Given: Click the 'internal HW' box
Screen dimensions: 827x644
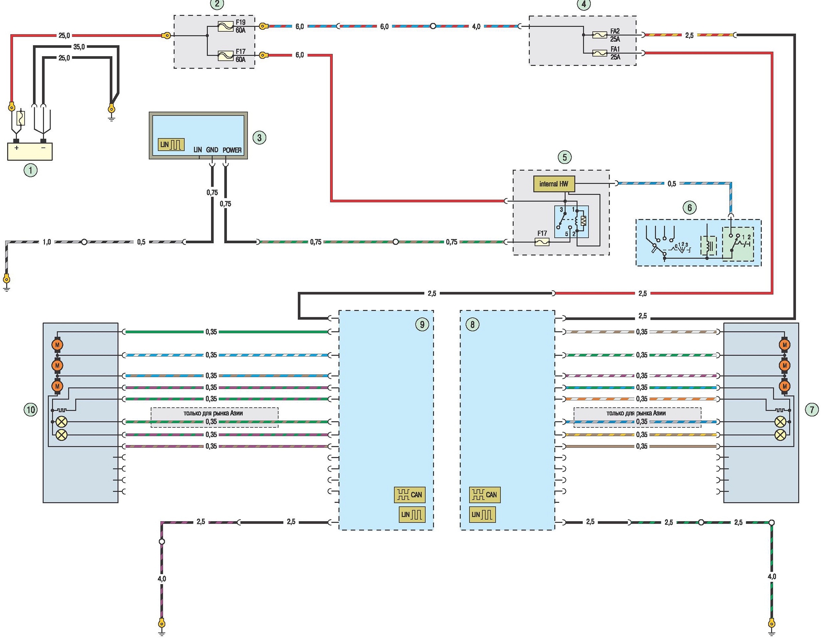Looking at the screenshot, I should [x=554, y=184].
